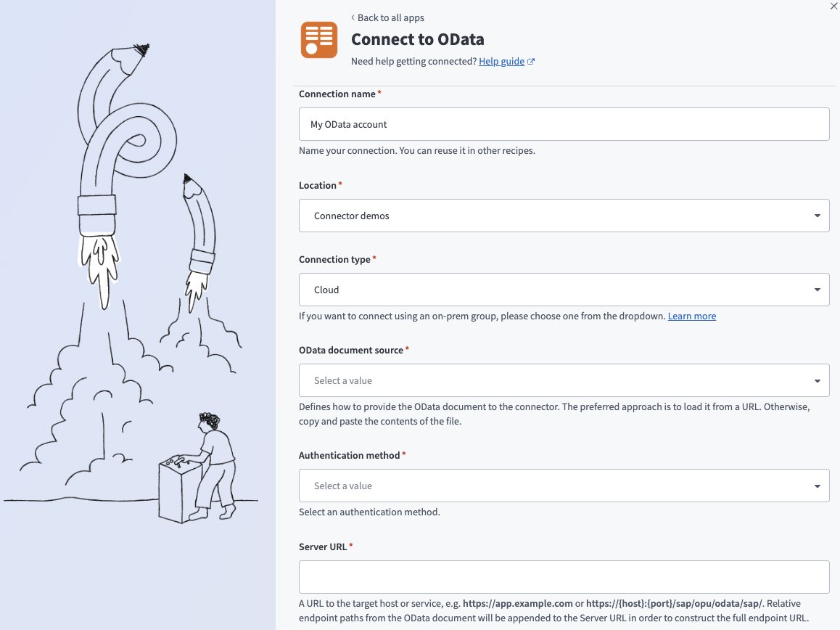The width and height of the screenshot is (840, 630).
Task: Click the external link icon after Help guide
Action: point(531,62)
